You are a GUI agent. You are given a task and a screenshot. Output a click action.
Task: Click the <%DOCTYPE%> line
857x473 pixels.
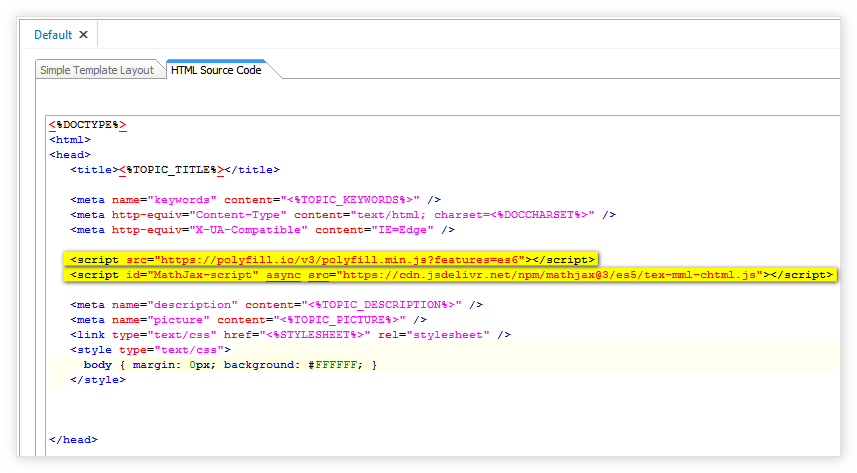click(88, 125)
